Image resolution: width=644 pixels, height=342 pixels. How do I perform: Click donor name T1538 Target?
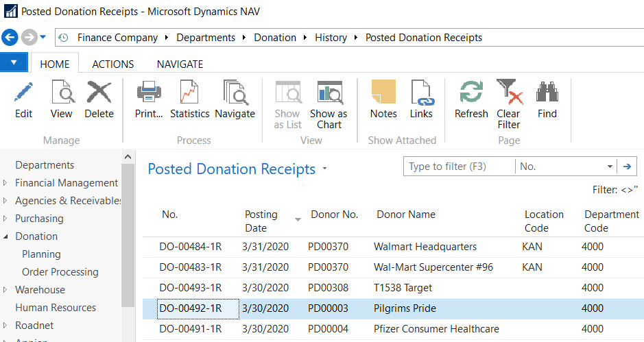click(403, 288)
